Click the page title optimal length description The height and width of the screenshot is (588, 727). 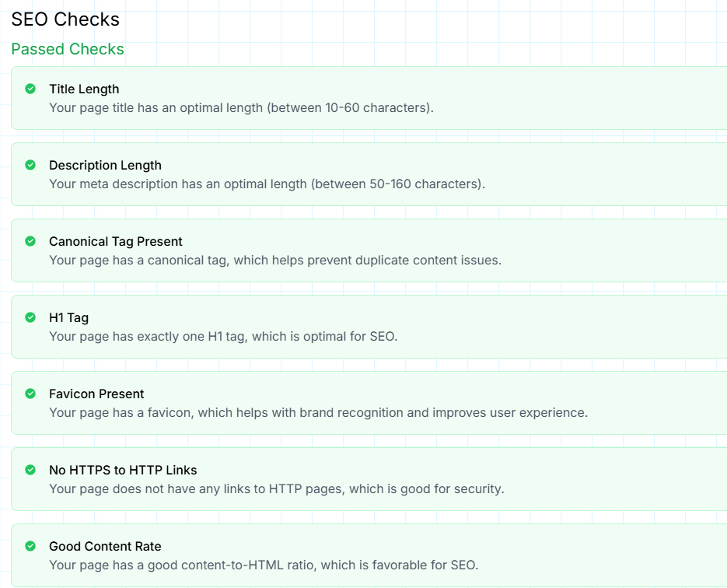(241, 107)
